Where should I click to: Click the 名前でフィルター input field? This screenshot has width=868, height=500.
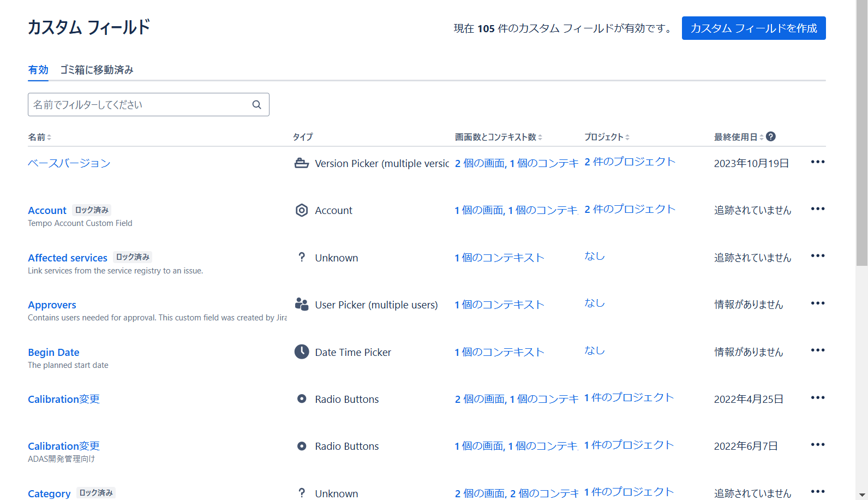coord(140,105)
